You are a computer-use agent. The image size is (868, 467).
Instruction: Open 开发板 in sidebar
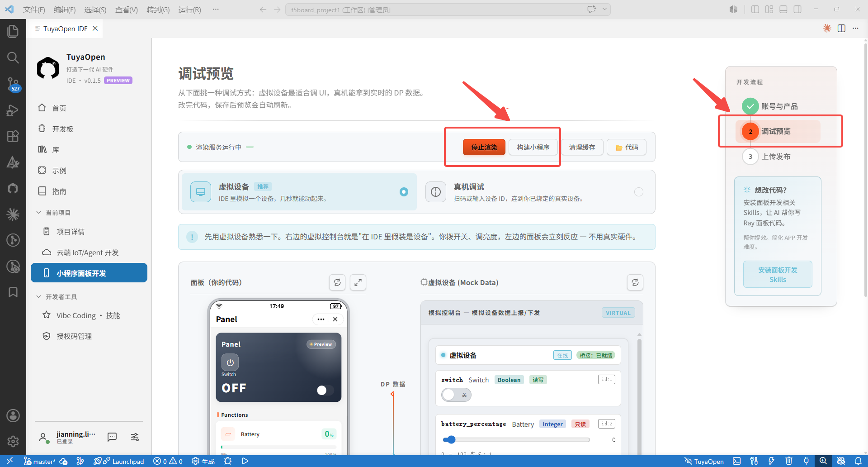[x=89, y=129]
